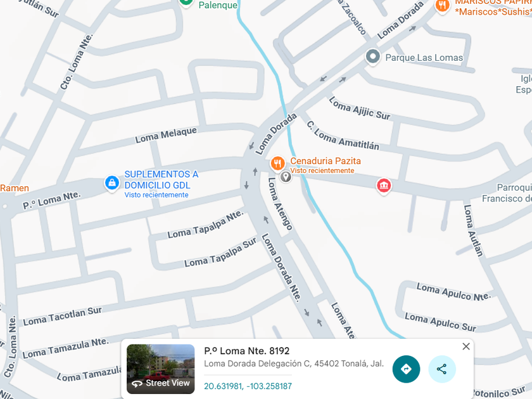The width and height of the screenshot is (532, 399).
Task: Click the Loma Tapalpa Nte. street label
Action: tap(206, 224)
